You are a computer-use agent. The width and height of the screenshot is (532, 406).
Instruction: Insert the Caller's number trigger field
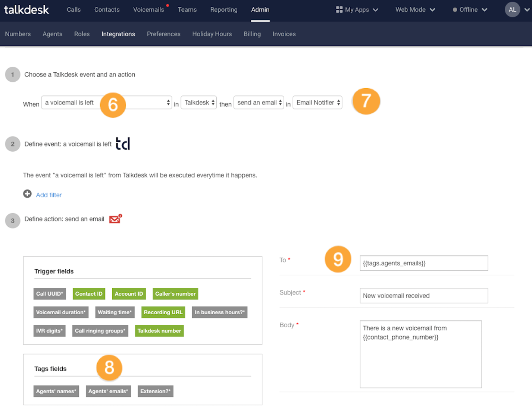pos(175,294)
